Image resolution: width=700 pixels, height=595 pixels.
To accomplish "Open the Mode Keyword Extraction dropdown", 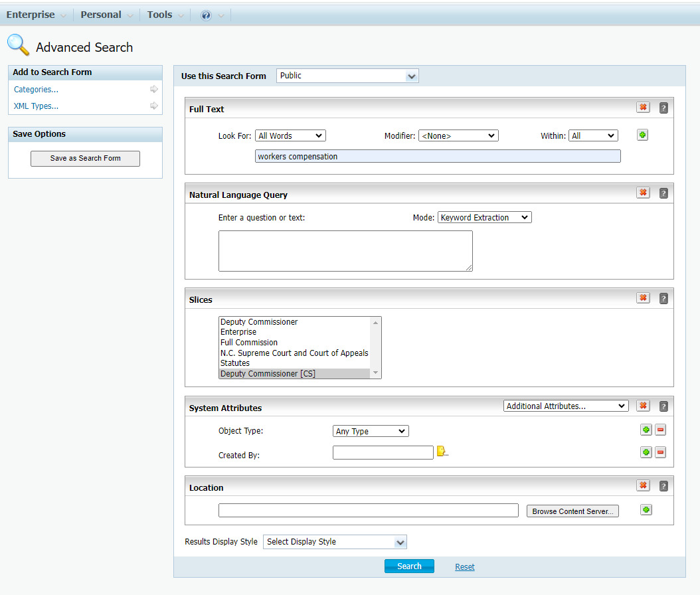I will coord(484,217).
